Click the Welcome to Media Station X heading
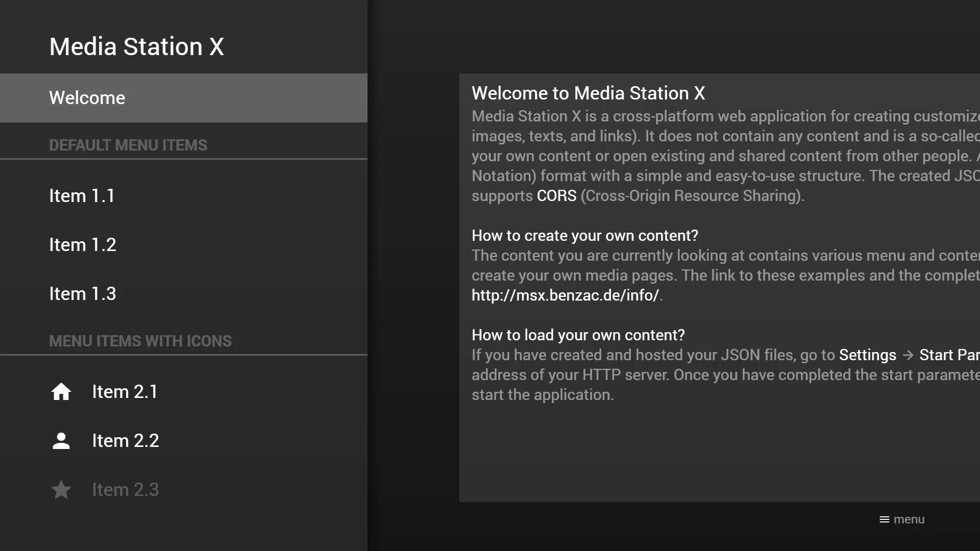980x551 pixels. point(588,93)
